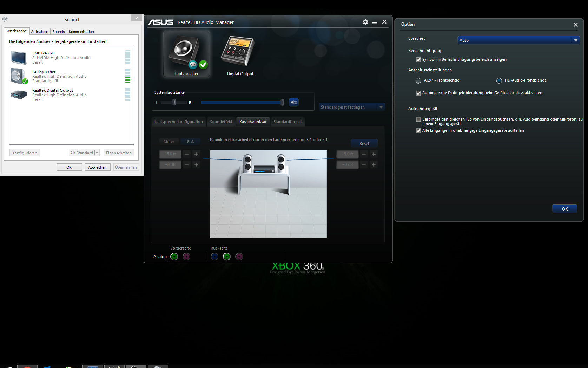Expand 'Standardgerät festlegen' dropdown

click(x=352, y=107)
